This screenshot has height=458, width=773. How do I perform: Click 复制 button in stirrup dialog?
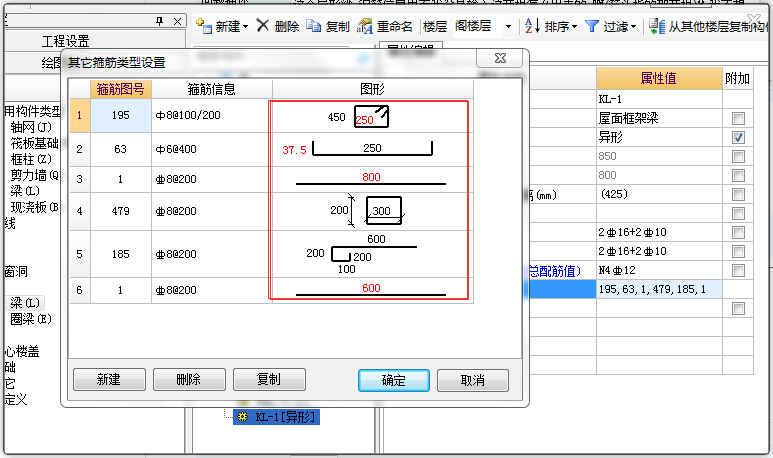tap(269, 380)
